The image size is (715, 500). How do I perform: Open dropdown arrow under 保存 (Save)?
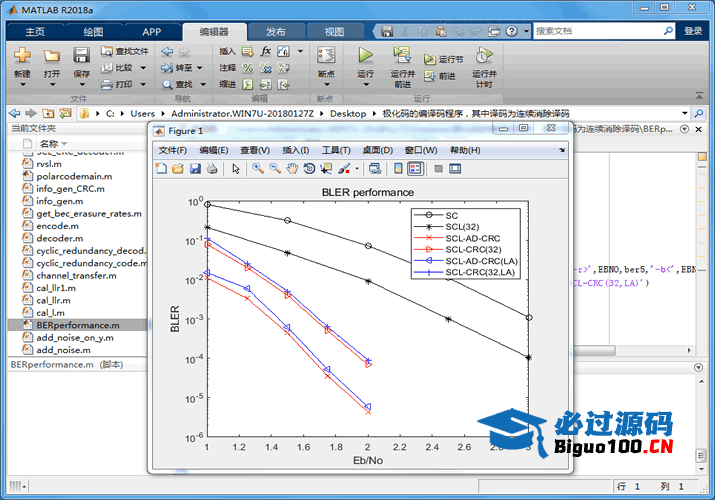click(x=82, y=85)
